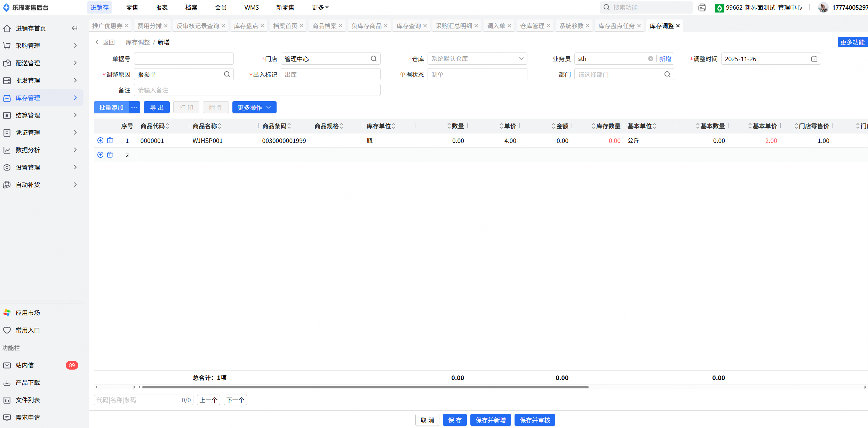Click the 备注 remarks input field
Viewport: 868px width, 428px height.
[257, 90]
